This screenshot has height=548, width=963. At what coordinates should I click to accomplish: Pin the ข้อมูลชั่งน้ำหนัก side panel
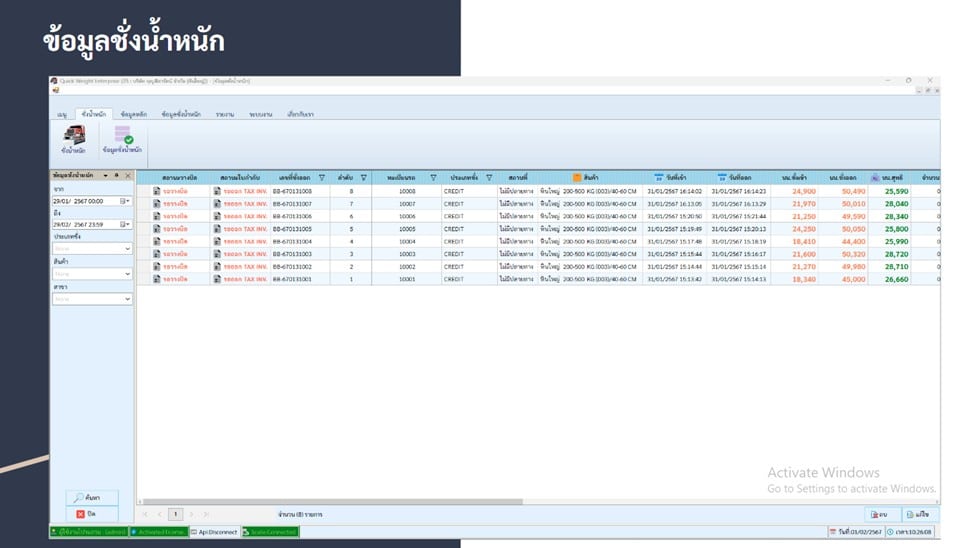click(x=117, y=175)
